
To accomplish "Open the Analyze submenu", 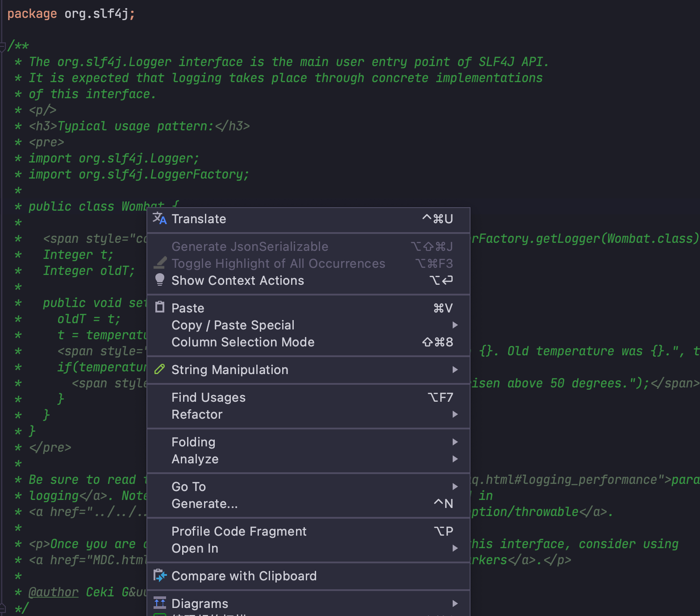I will click(x=308, y=459).
